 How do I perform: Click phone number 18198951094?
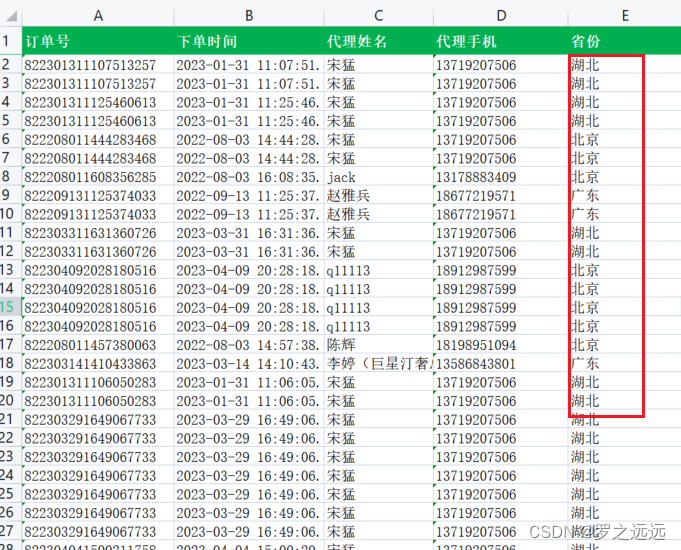coord(501,345)
